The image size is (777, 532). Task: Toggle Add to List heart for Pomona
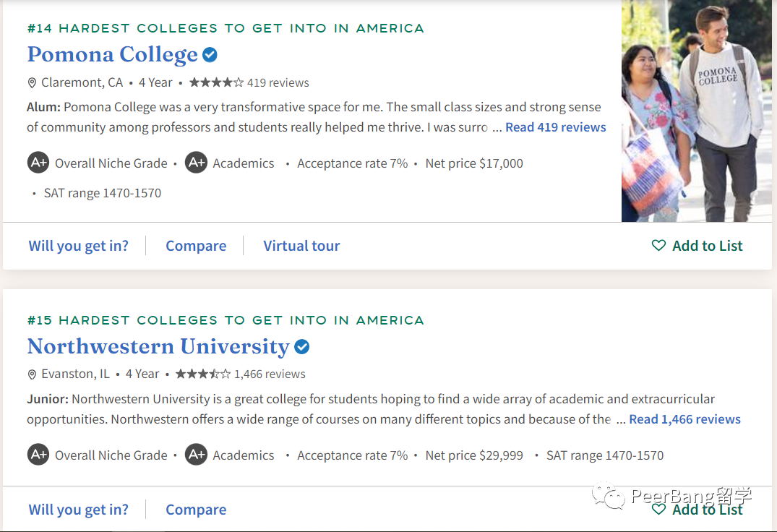pyautogui.click(x=658, y=246)
